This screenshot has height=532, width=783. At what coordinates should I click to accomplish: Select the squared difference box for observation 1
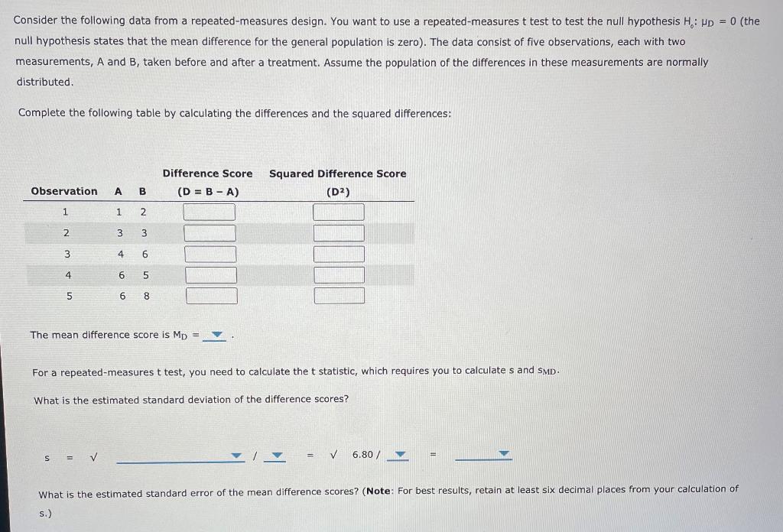pyautogui.click(x=339, y=212)
